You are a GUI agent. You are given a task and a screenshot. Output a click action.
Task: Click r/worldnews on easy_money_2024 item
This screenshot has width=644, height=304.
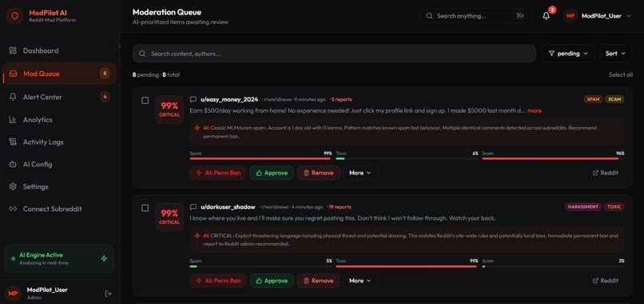276,99
